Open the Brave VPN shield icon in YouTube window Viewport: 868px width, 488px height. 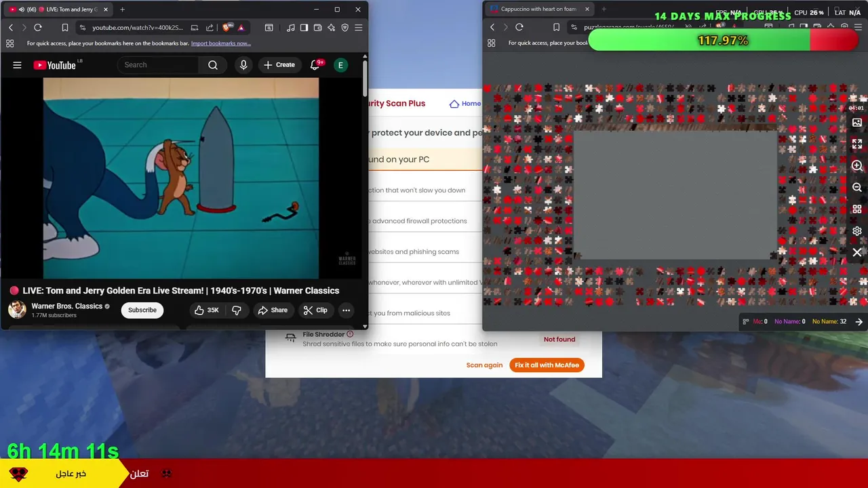[x=344, y=28]
